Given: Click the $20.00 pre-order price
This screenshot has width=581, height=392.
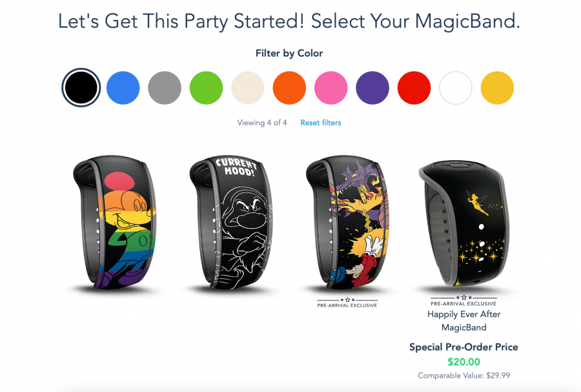Looking at the screenshot, I should 464,362.
